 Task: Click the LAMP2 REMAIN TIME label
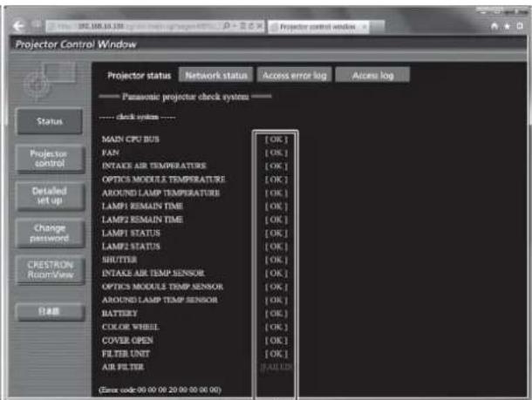coord(142,220)
